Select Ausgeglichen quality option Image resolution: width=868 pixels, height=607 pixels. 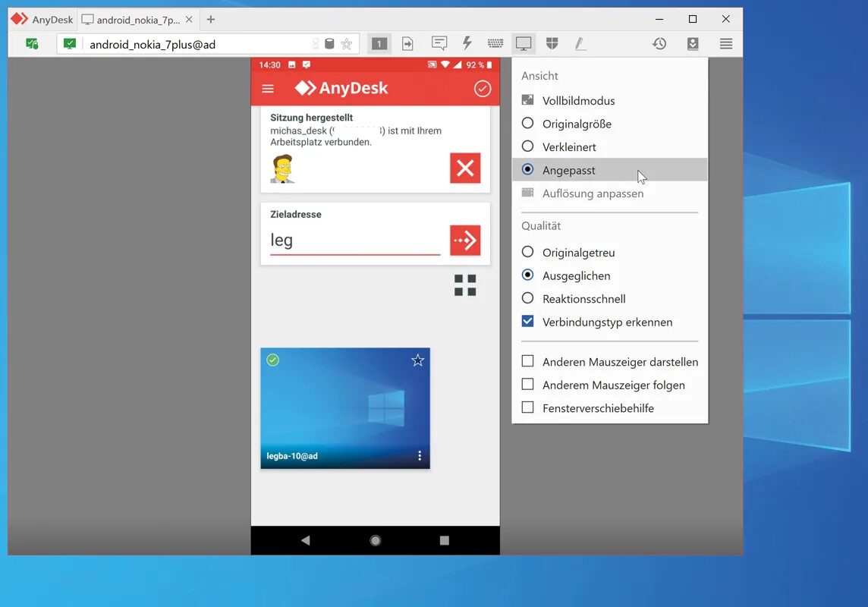pos(610,275)
